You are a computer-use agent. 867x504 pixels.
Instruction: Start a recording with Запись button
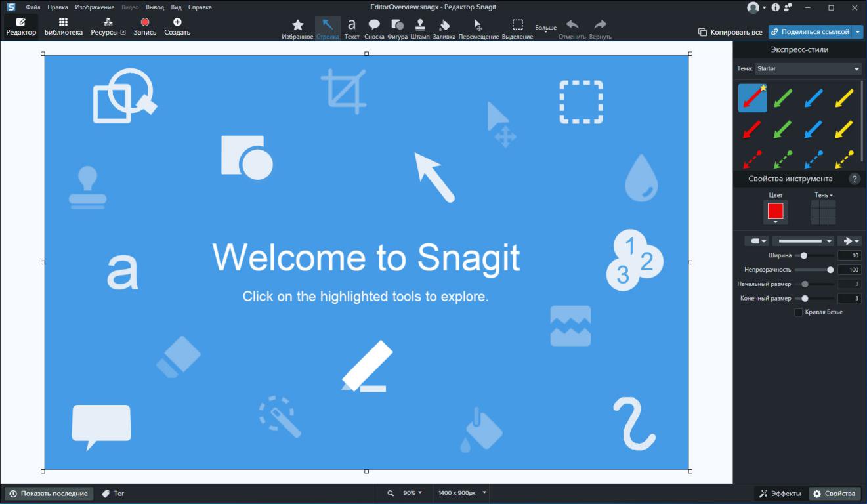145,27
